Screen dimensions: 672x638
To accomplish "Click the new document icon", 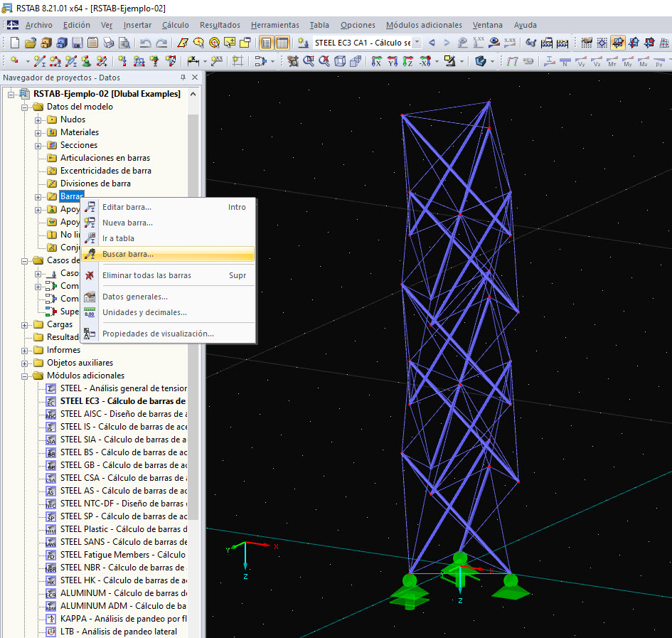I will [14, 43].
